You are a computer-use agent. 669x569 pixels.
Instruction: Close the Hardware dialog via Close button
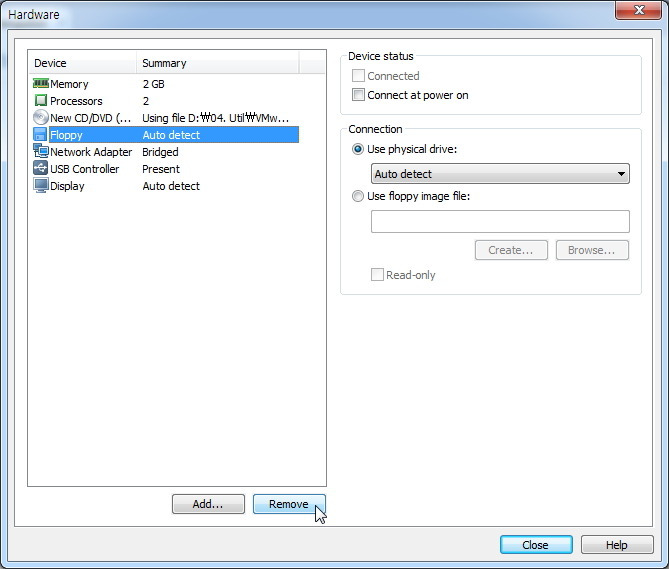click(x=536, y=545)
